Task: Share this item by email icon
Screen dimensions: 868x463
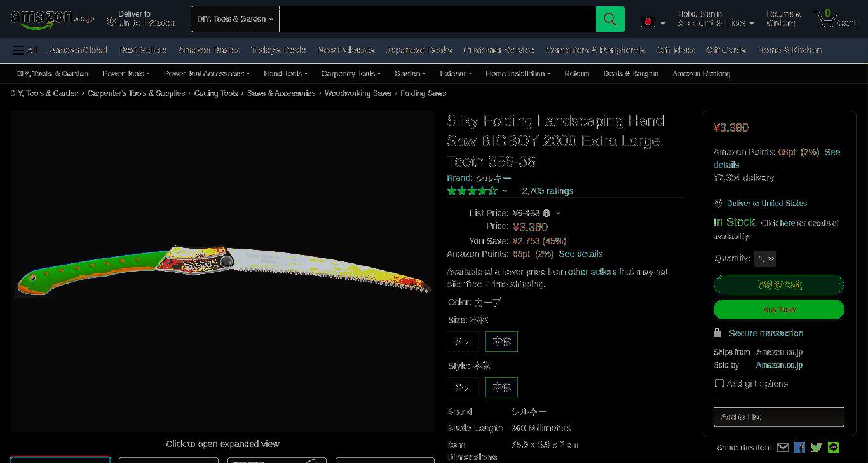Action: pyautogui.click(x=783, y=448)
